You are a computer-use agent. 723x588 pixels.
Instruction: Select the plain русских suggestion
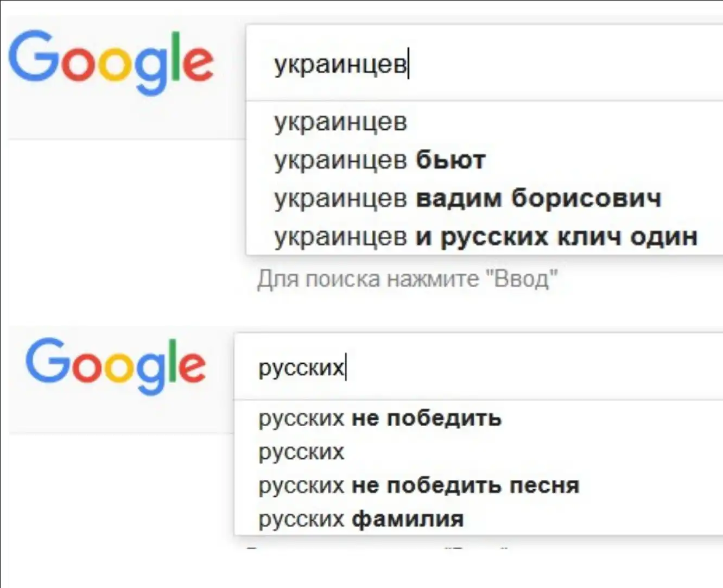point(301,452)
